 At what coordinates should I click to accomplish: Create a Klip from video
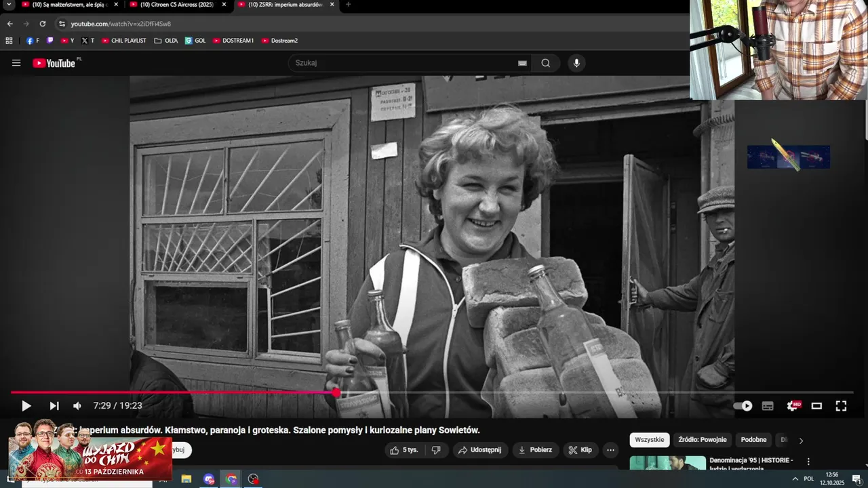580,449
